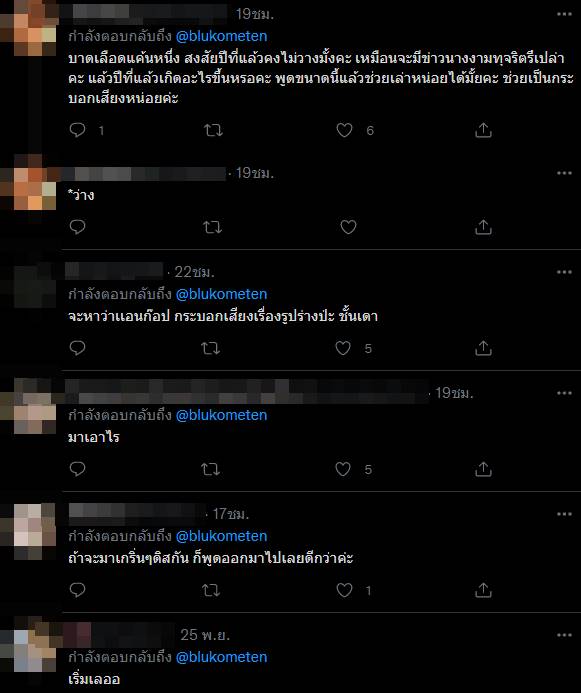Like the "มาเอาไร" tweet

tap(343, 469)
